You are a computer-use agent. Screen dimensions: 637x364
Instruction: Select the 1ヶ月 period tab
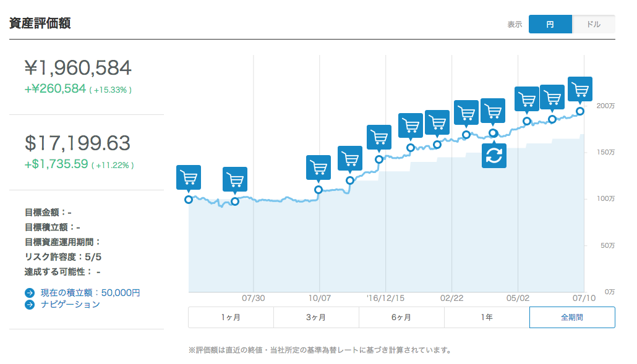tap(231, 317)
